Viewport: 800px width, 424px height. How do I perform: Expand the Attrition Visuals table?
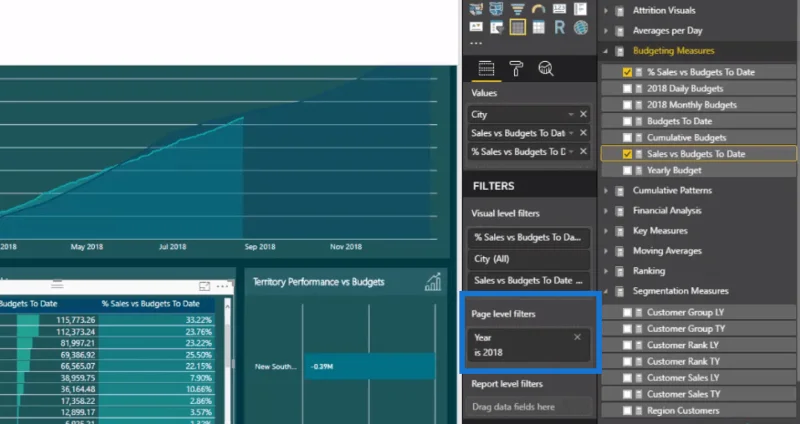606,11
